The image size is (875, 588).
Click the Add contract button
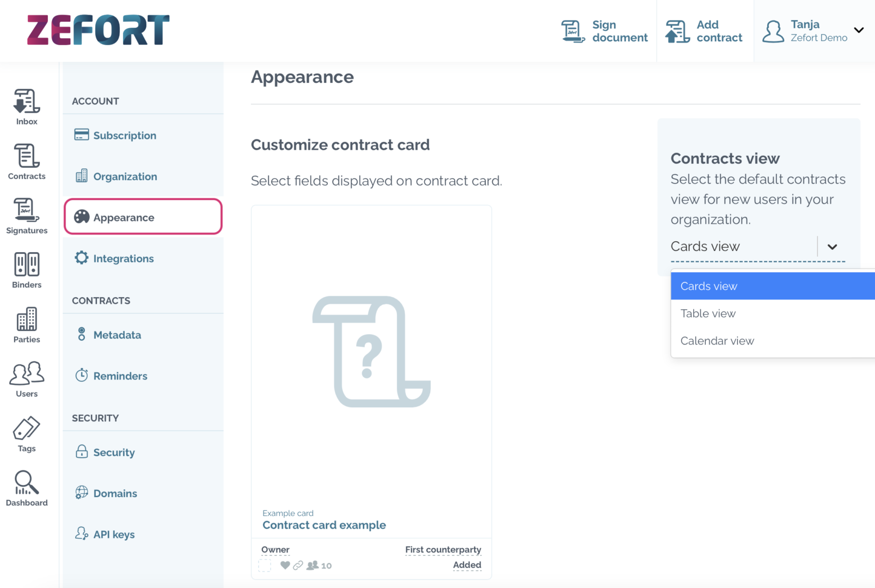(x=705, y=30)
